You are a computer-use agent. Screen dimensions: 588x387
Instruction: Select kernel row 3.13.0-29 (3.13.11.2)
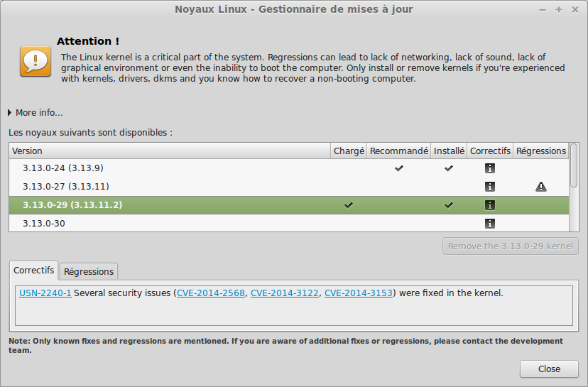289,205
